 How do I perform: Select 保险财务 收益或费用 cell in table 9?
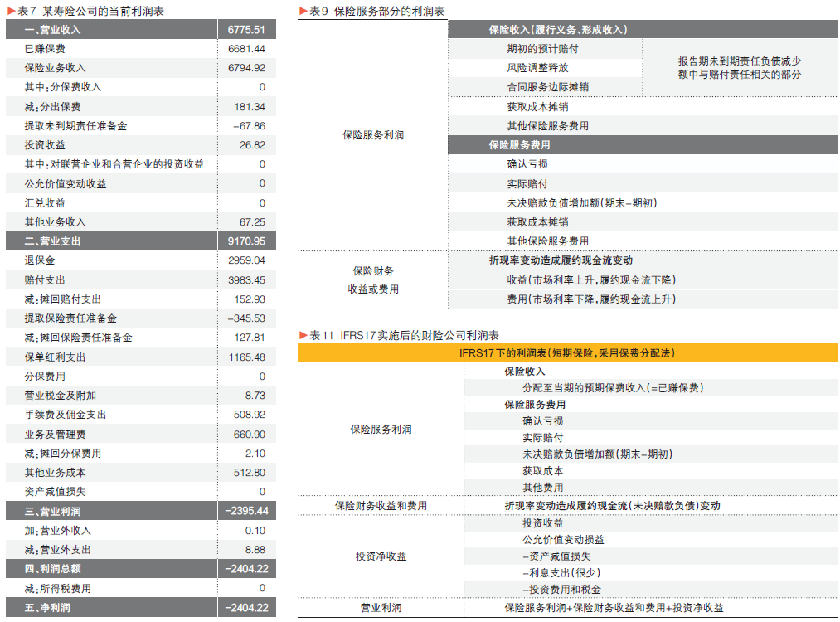coord(373,280)
